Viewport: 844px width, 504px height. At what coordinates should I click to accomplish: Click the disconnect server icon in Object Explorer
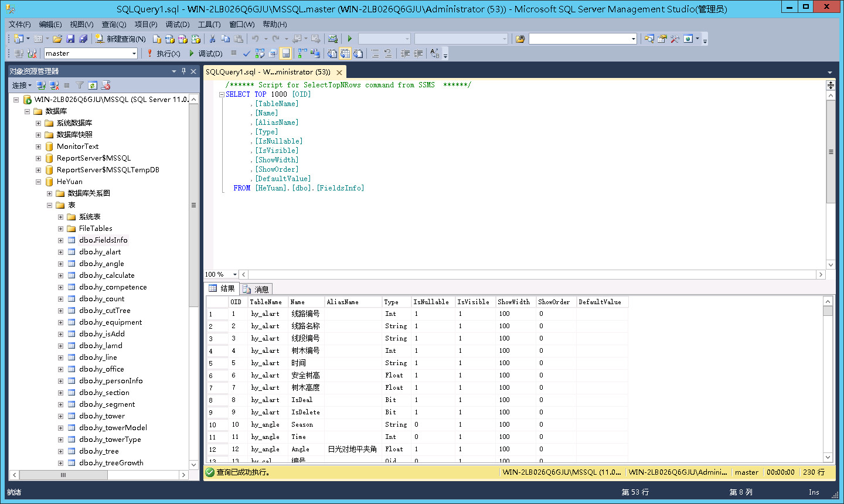54,86
